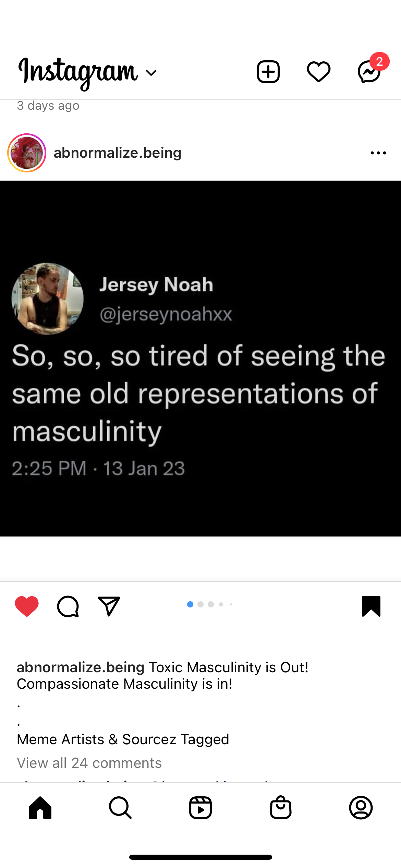Expand the Instagram feed dropdown chevron
The width and height of the screenshot is (401, 868).
tap(151, 72)
